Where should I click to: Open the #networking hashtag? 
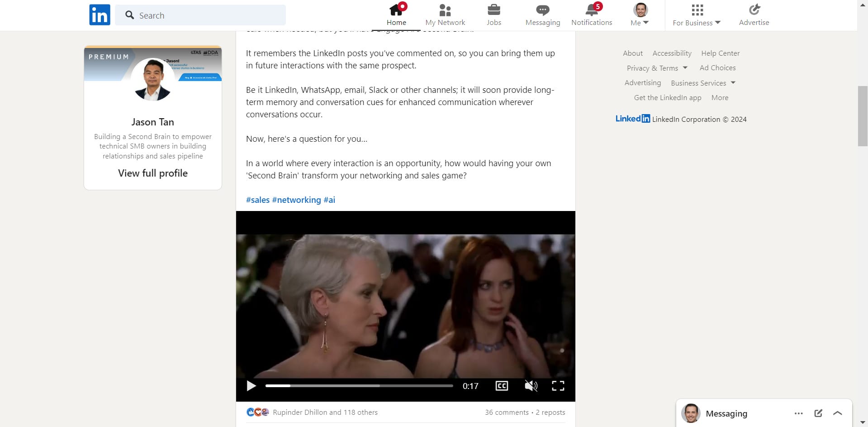[x=296, y=200]
